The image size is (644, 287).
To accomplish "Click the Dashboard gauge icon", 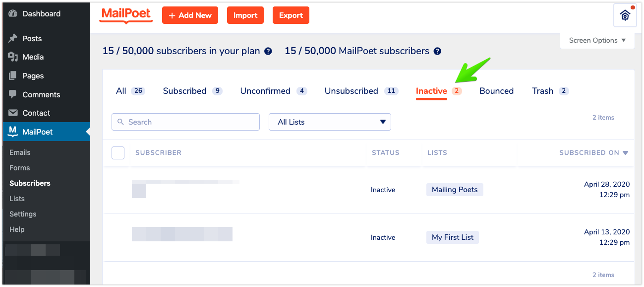I will [x=13, y=14].
